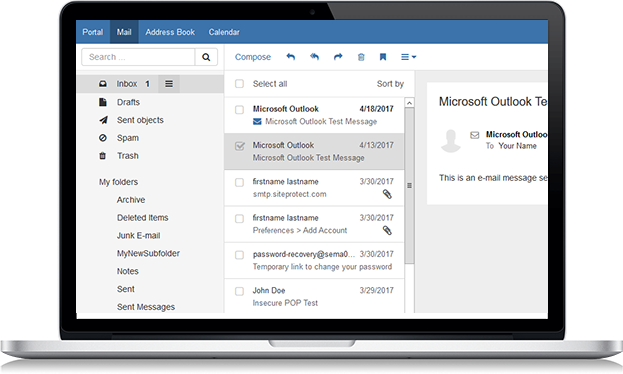Click Compose to write a new email
The width and height of the screenshot is (623, 374).
click(253, 57)
